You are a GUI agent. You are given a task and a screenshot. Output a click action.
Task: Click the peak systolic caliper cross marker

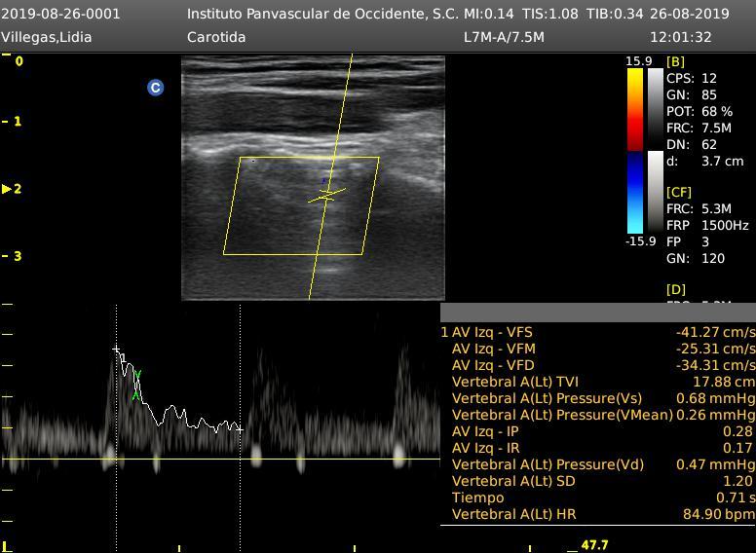[117, 350]
